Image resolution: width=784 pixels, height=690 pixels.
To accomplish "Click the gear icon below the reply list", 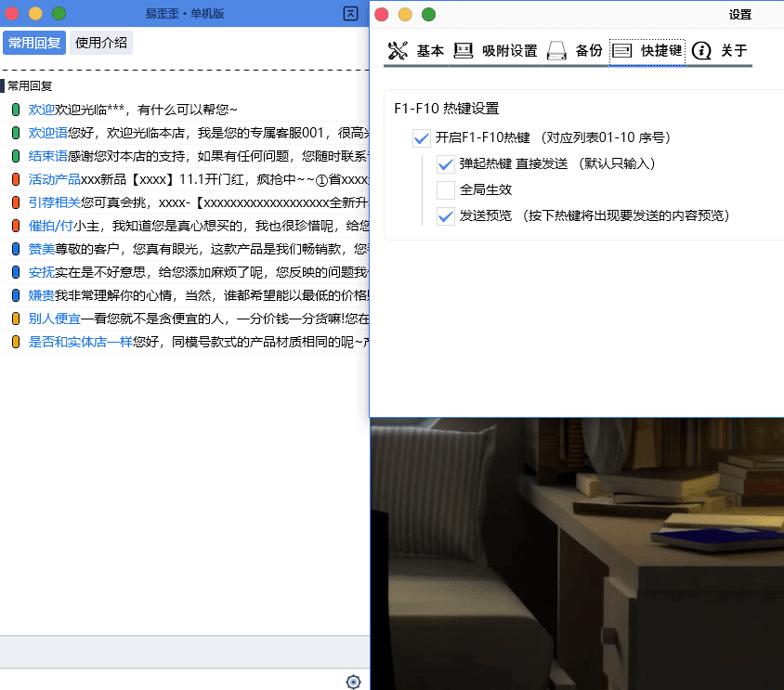I will [353, 681].
